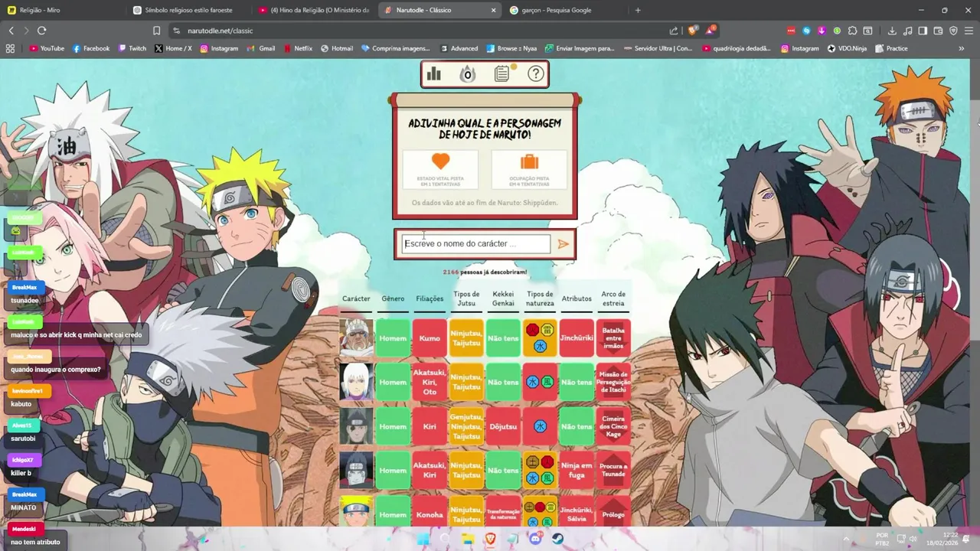
Task: Click the Kumo affiliation cell
Action: point(430,338)
